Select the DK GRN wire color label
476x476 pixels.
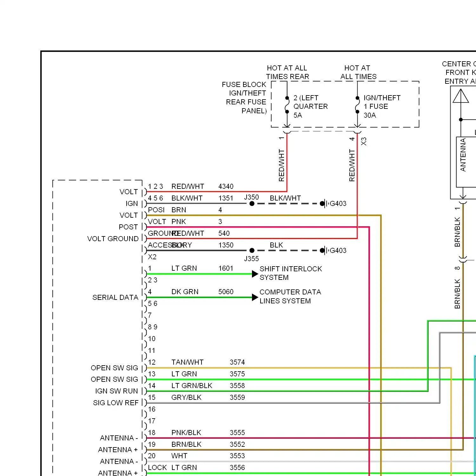tap(185, 292)
